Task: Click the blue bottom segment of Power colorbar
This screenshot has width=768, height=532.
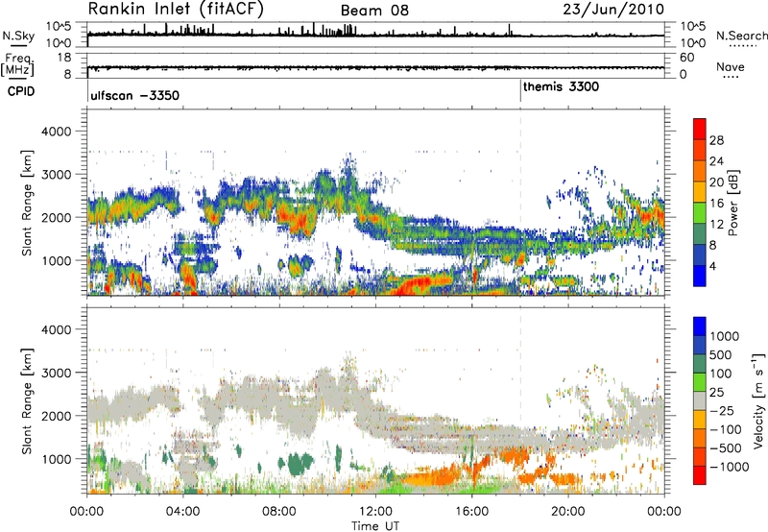Action: 700,276
